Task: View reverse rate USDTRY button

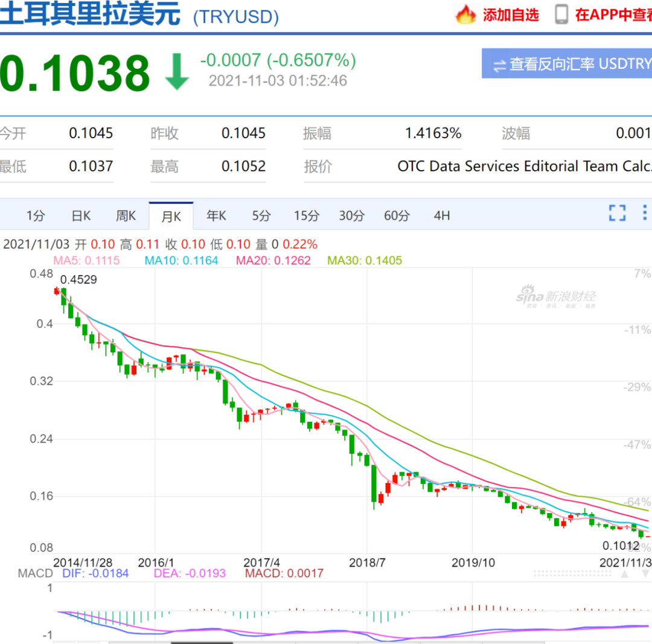Action: (x=567, y=63)
